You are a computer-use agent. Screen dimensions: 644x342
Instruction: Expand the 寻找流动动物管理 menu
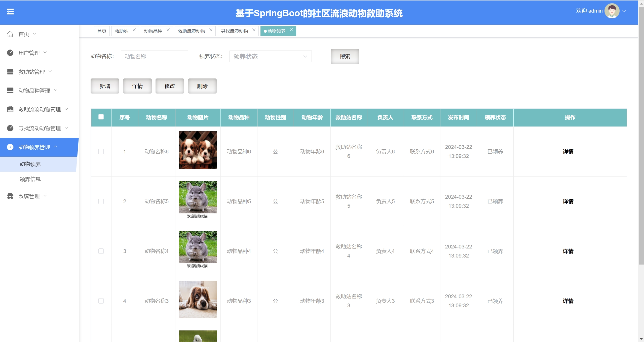66,128
